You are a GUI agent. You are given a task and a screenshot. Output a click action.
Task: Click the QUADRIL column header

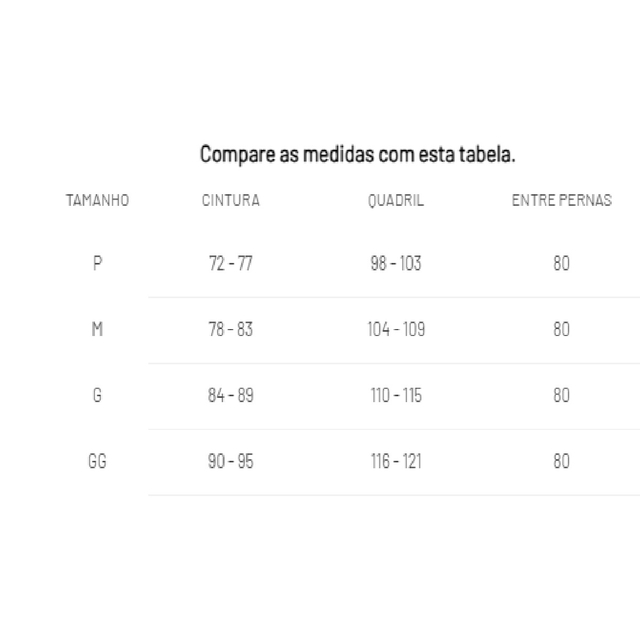click(396, 201)
